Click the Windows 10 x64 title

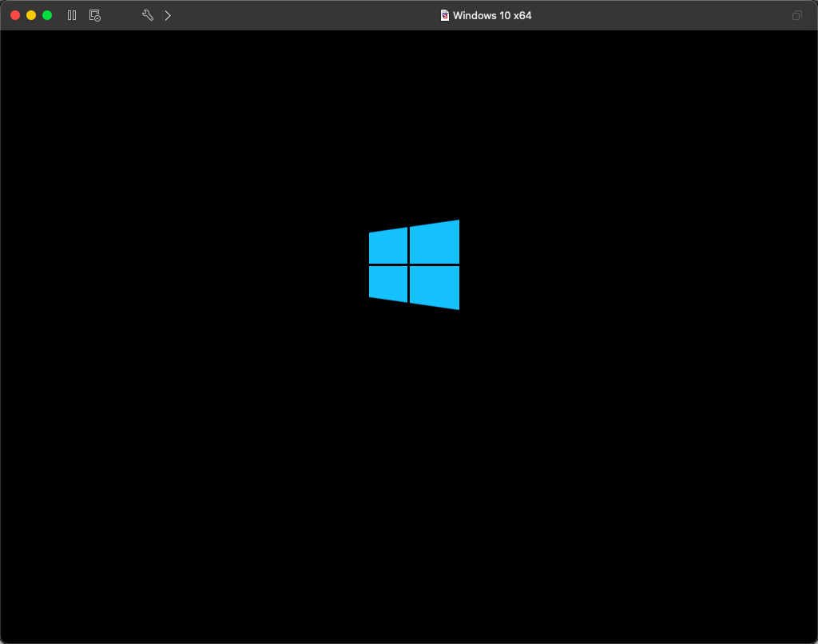pyautogui.click(x=492, y=16)
